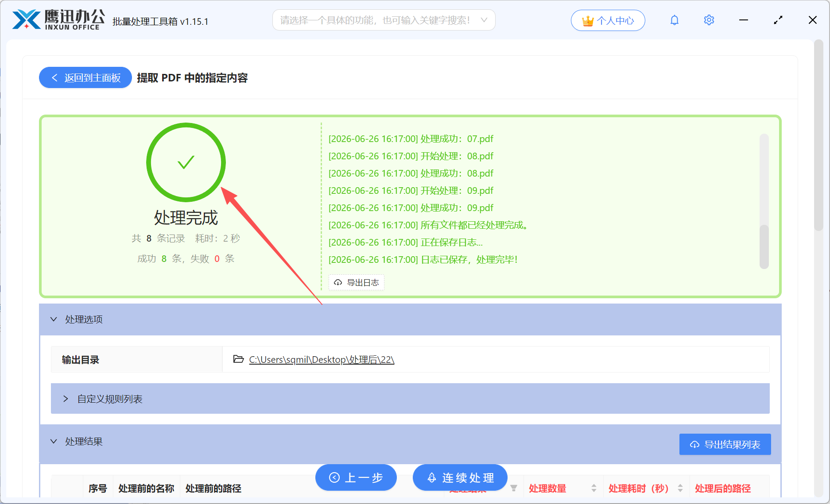Click 返回到主面板 button
Screen dimensions: 830x504
coord(85,78)
